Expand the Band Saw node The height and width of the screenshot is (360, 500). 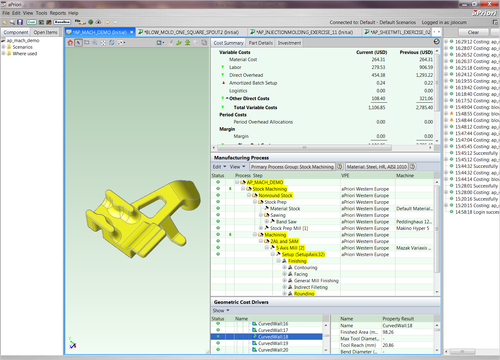pos(267,221)
